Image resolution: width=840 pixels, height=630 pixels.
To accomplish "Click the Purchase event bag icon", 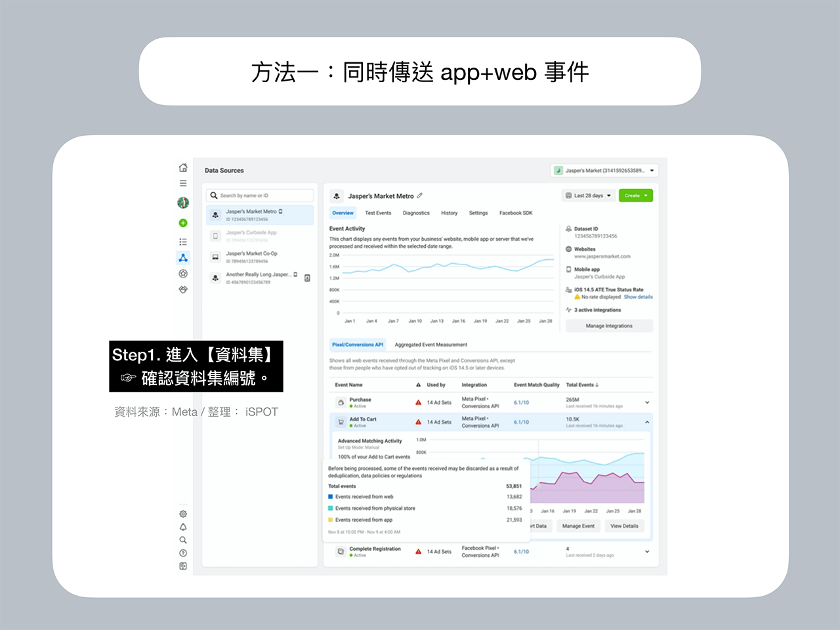I will click(x=341, y=402).
